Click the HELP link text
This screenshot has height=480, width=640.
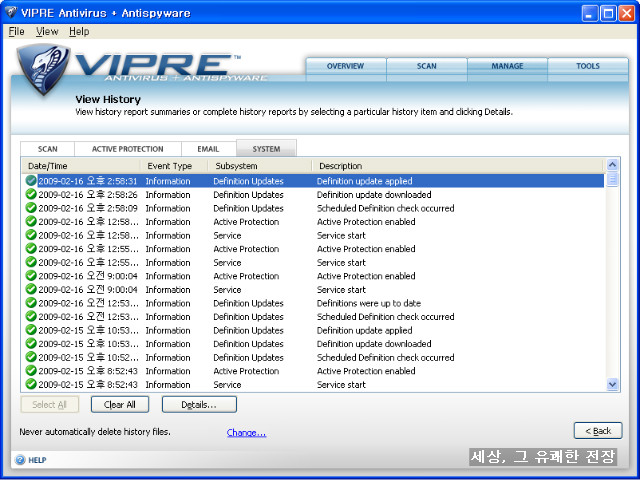[37, 460]
